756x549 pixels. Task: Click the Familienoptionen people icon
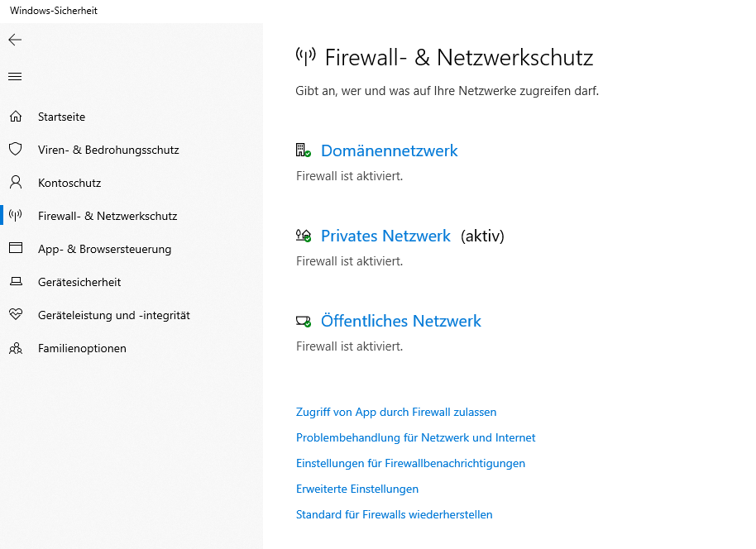15,348
